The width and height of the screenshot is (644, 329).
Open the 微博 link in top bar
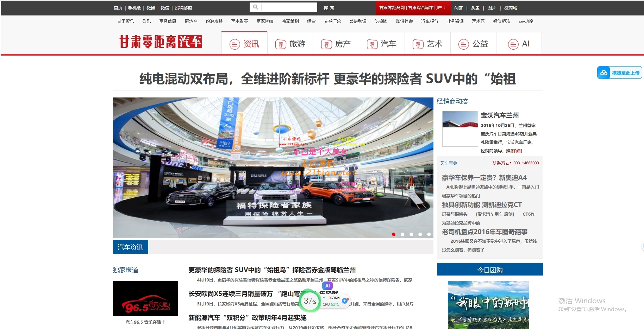(x=151, y=8)
